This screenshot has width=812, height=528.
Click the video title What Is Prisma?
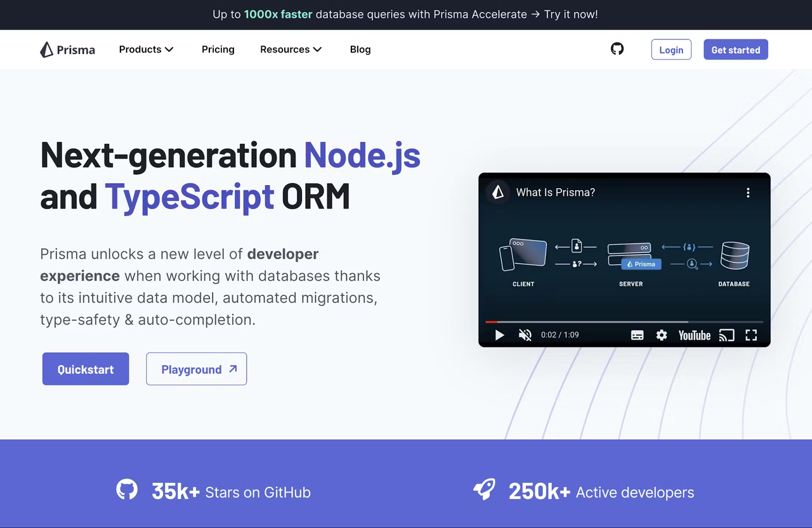(x=556, y=193)
